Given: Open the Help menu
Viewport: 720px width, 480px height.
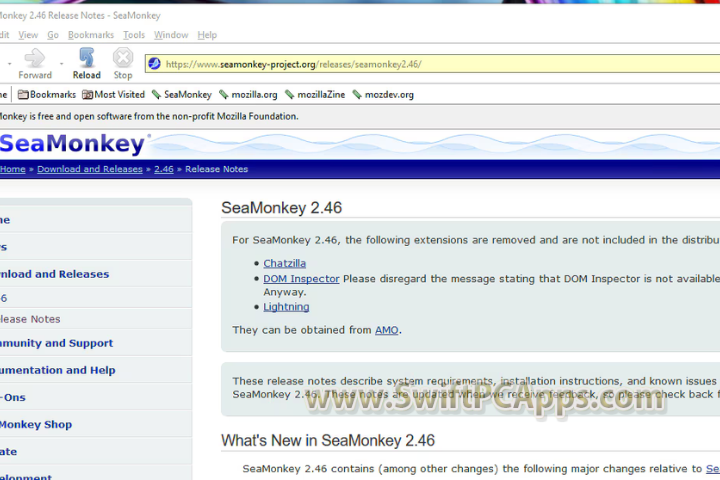Looking at the screenshot, I should [x=207, y=35].
